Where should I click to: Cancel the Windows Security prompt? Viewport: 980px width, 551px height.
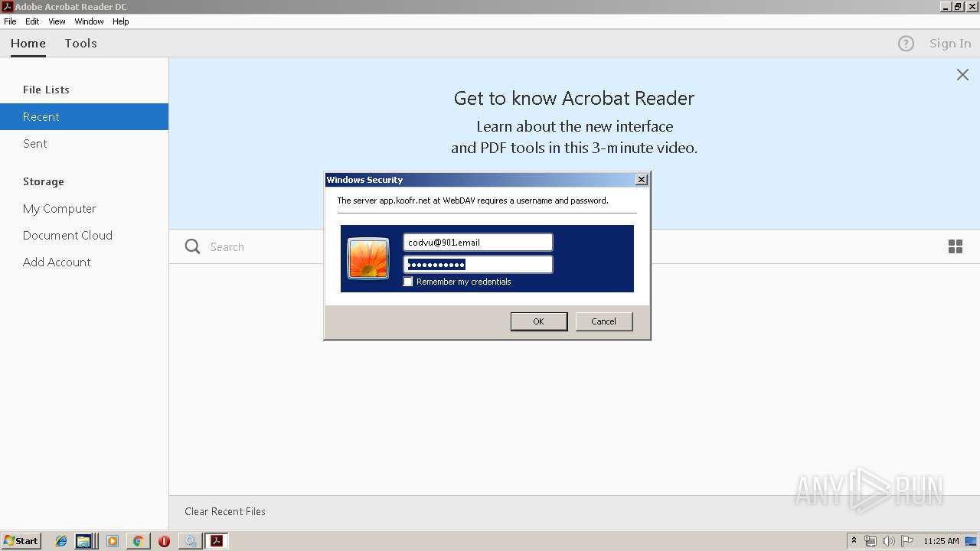[604, 321]
